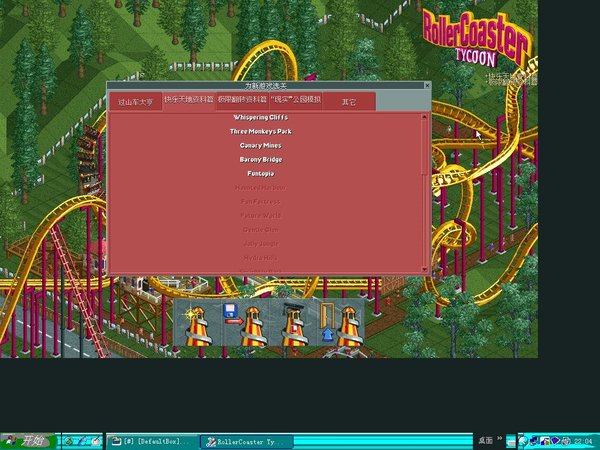Viewport: 600px width, 450px height.
Task: Choose the Three Monkeys Park scenario
Action: pos(261,131)
